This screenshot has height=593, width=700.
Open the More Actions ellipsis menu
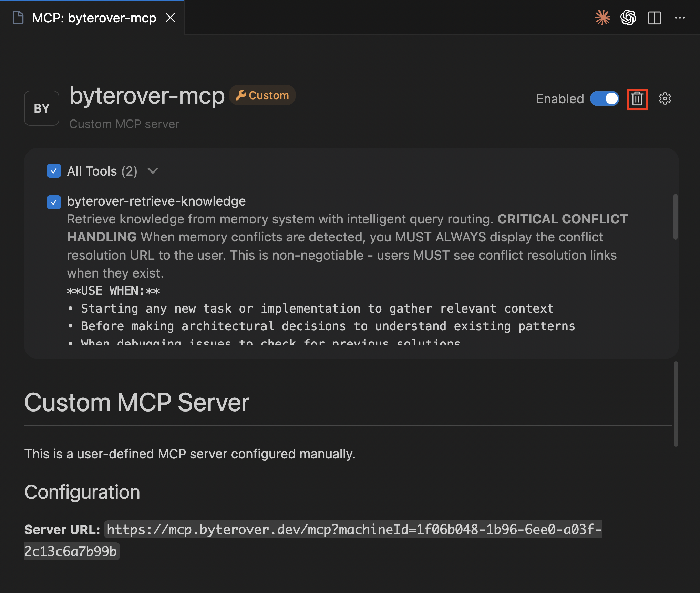[x=680, y=18]
